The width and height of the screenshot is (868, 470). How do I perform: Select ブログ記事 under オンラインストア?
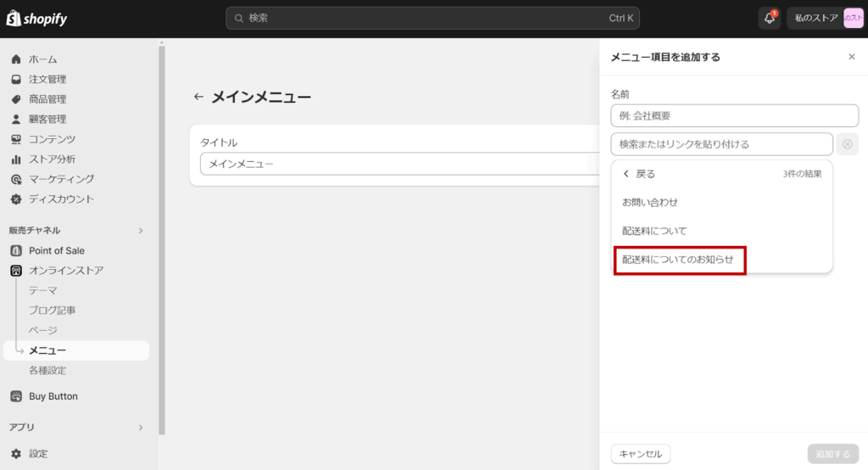[52, 311]
